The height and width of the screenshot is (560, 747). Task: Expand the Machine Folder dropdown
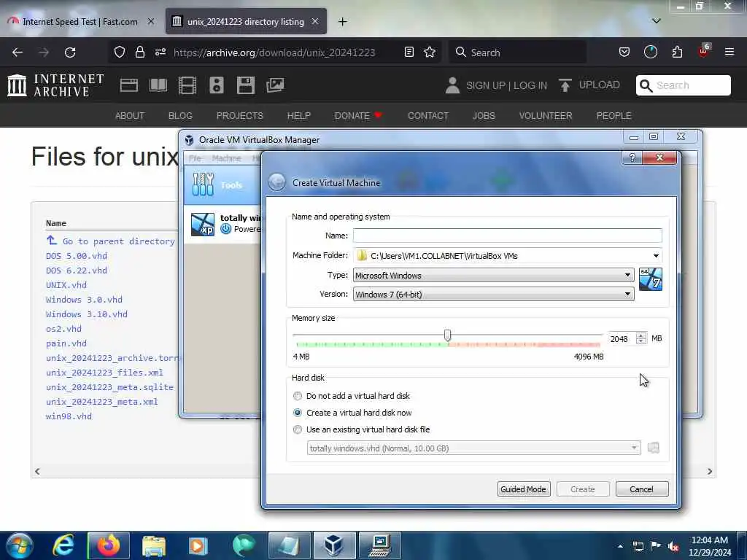tap(656, 256)
